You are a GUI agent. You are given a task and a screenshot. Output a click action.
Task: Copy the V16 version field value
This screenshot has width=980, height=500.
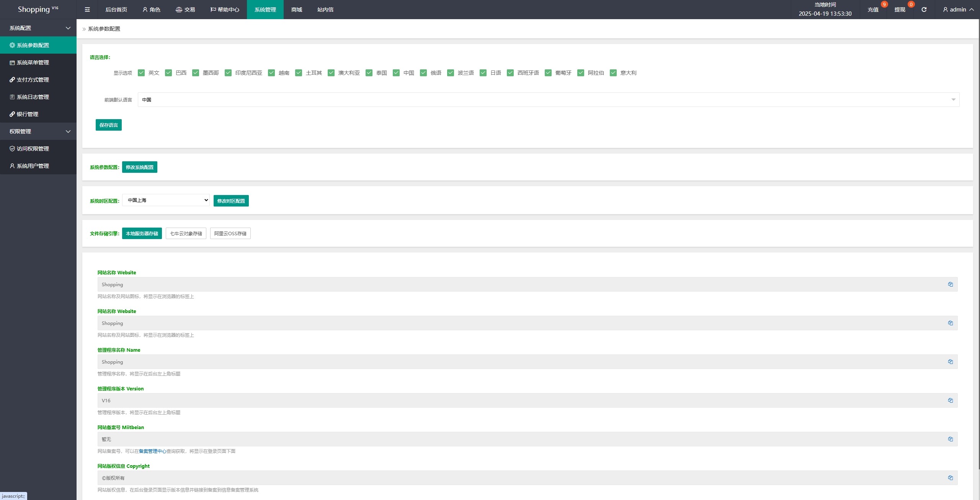click(950, 400)
